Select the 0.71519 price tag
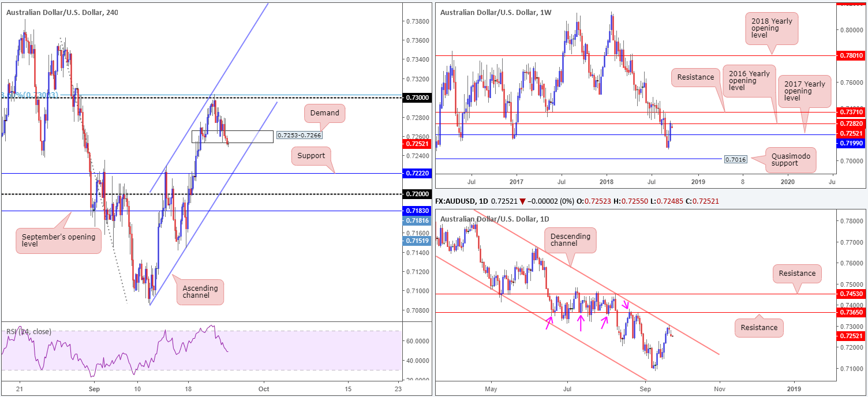This screenshot has width=868, height=397. click(416, 241)
